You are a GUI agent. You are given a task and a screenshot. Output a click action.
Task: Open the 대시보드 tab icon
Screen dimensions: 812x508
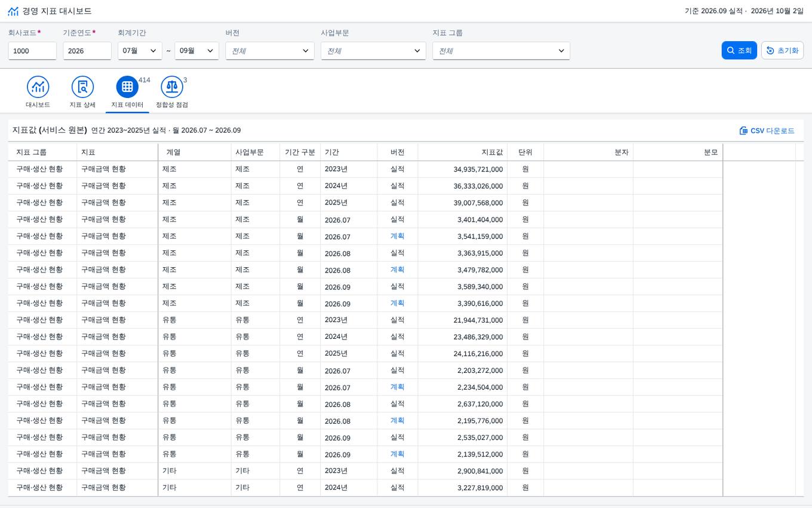coord(38,87)
